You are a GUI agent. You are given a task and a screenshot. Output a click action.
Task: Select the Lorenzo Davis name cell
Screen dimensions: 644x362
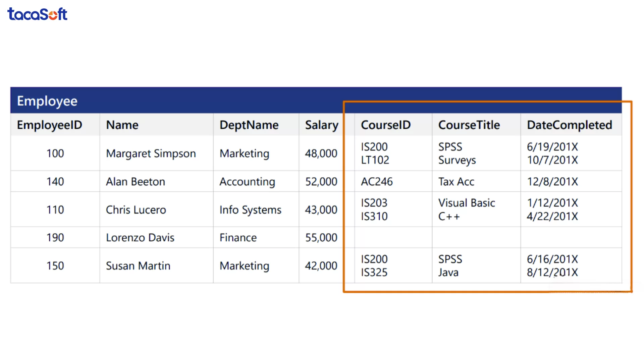[x=140, y=238]
